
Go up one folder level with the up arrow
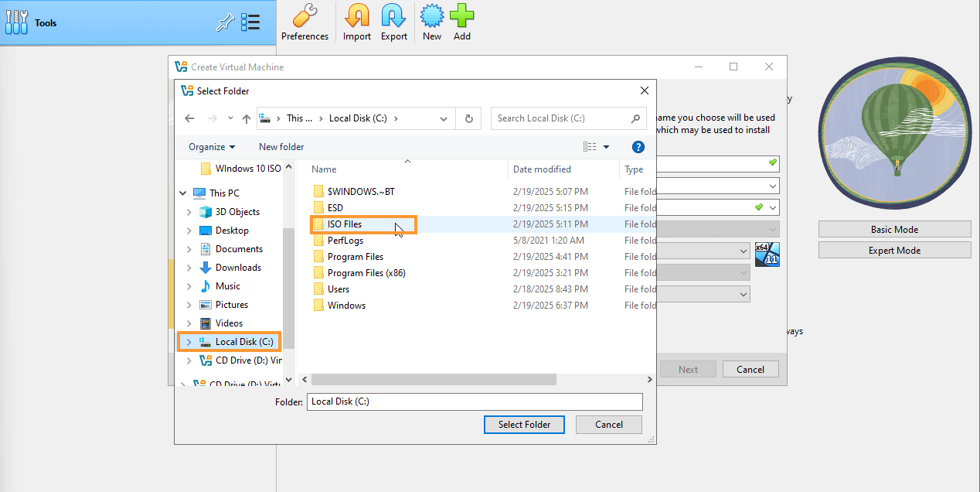247,118
